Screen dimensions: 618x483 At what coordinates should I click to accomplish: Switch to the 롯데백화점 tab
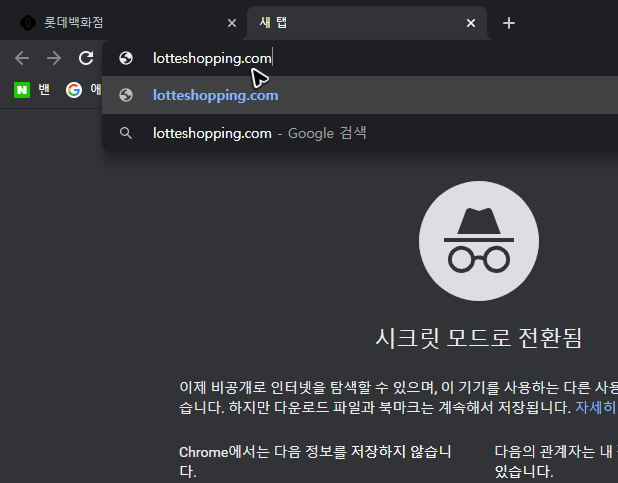[x=126, y=22]
